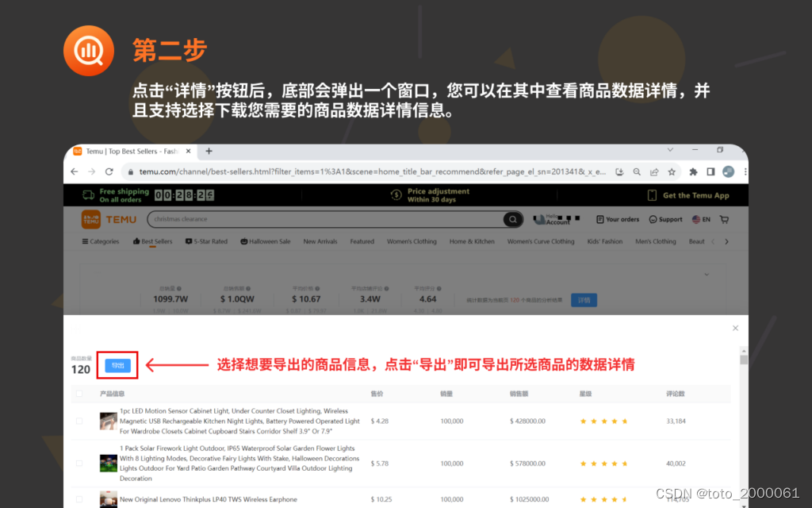The image size is (812, 508).
Task: Open Support
Action: pyautogui.click(x=665, y=219)
